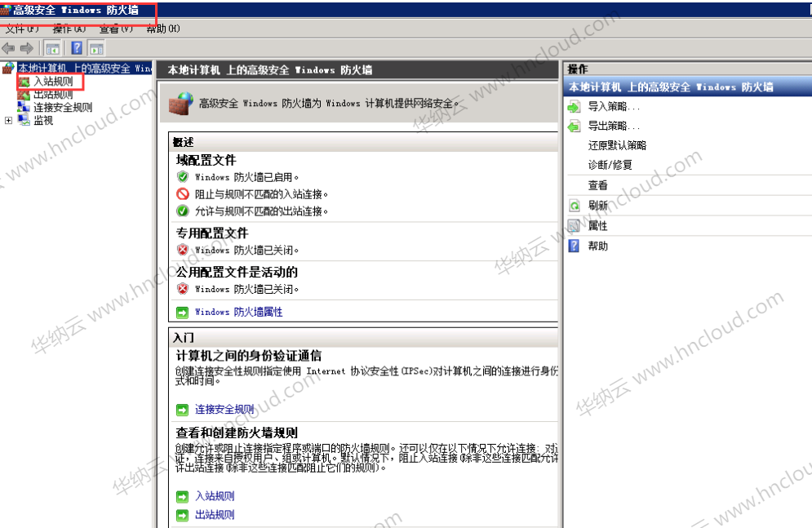
Task: Open the 出站规则 link at bottom
Action: (x=215, y=515)
